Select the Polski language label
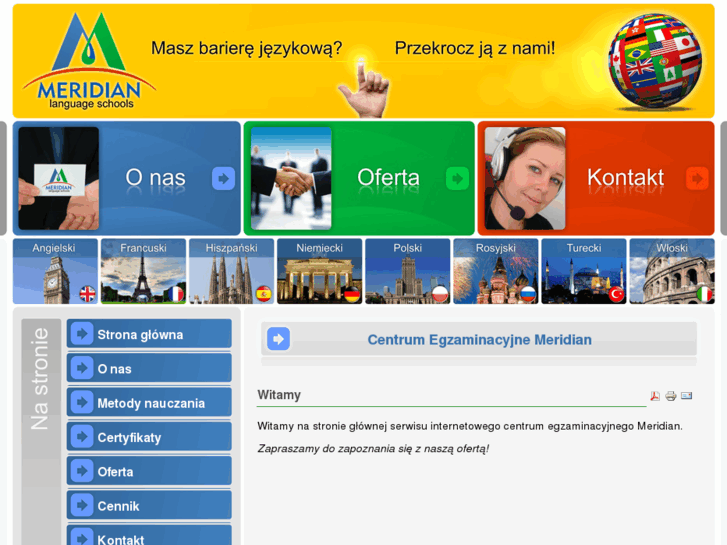Image resolution: width=727 pixels, height=545 pixels. (408, 248)
